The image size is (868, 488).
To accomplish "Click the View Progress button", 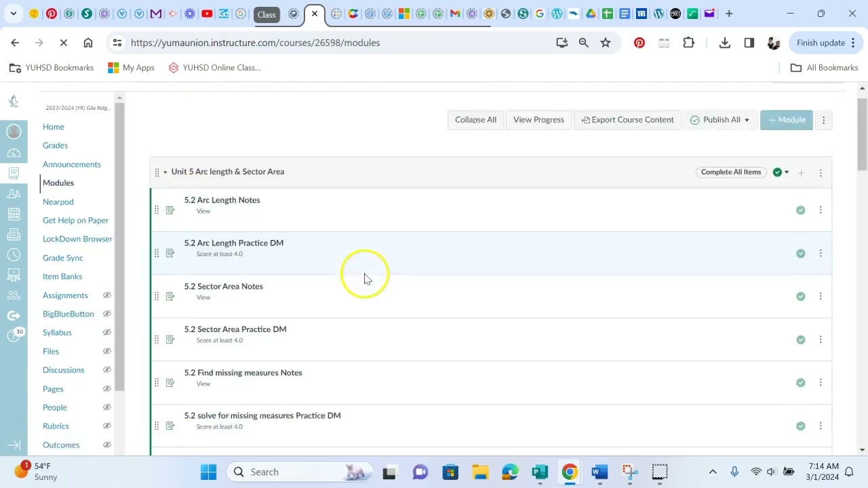I will (538, 120).
